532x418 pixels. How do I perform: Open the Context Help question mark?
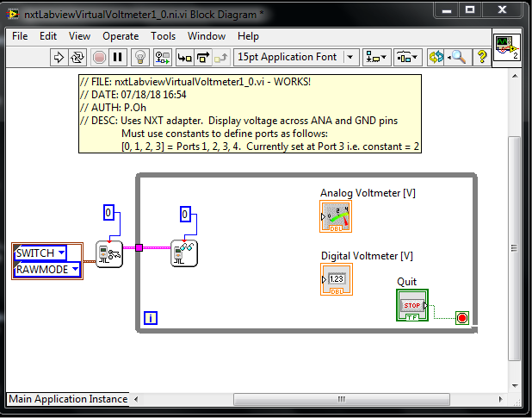coord(482,57)
